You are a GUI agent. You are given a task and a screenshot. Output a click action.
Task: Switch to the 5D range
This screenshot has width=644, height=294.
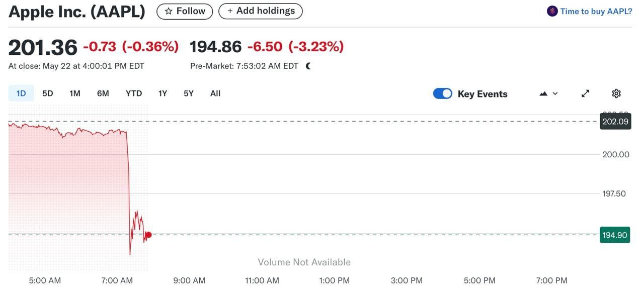[48, 93]
